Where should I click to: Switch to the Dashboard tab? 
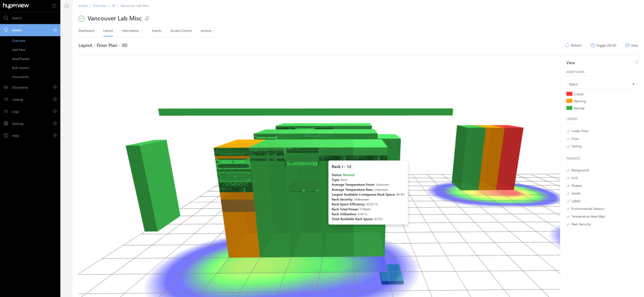(x=86, y=31)
